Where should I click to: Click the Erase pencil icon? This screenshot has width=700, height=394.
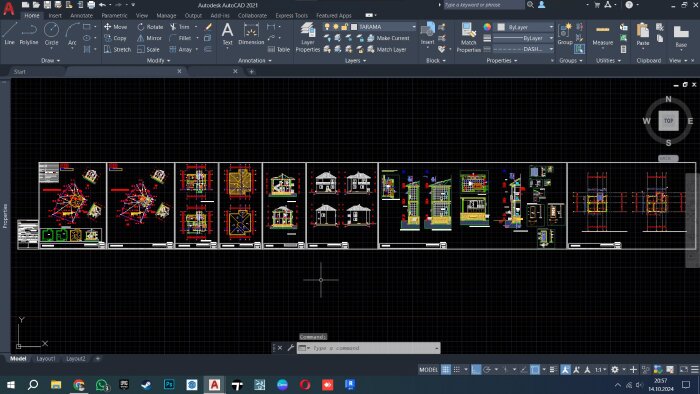(x=208, y=27)
